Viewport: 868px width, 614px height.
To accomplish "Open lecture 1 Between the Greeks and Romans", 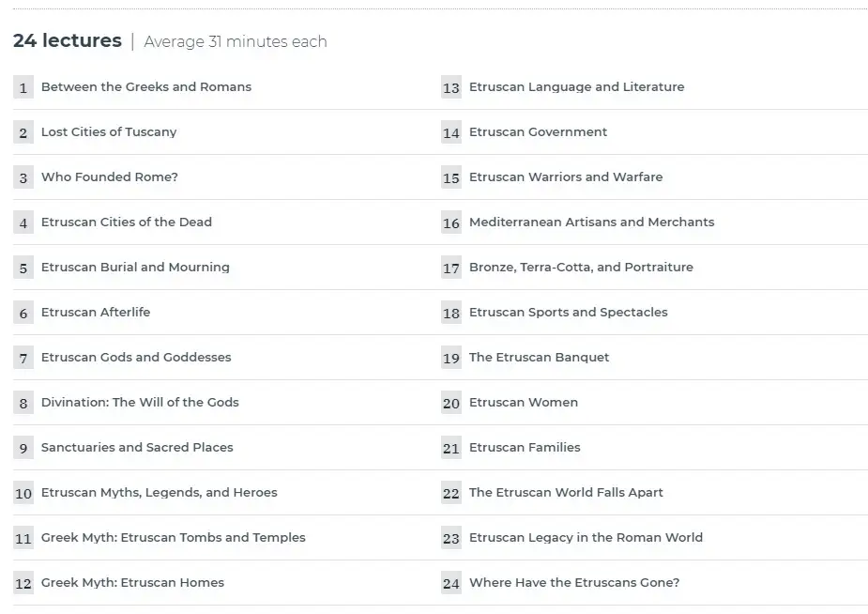I will [x=146, y=87].
